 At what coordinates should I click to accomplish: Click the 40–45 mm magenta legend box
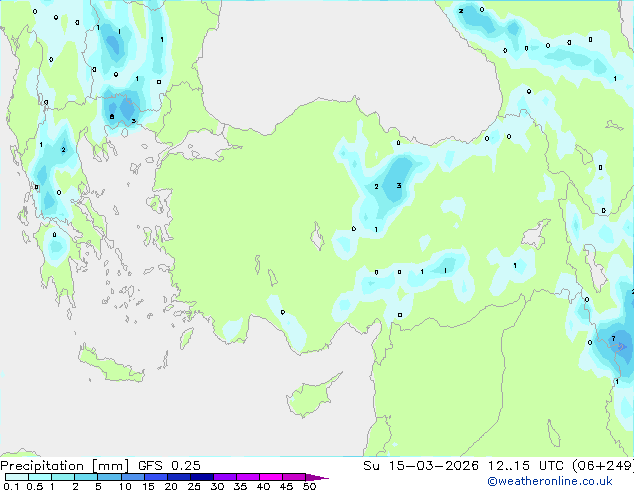(271, 477)
